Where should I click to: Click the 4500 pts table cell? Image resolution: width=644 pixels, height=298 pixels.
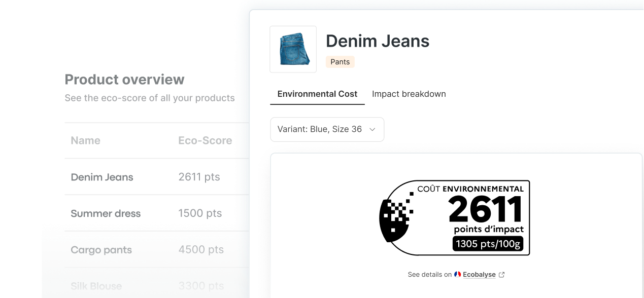point(201,250)
